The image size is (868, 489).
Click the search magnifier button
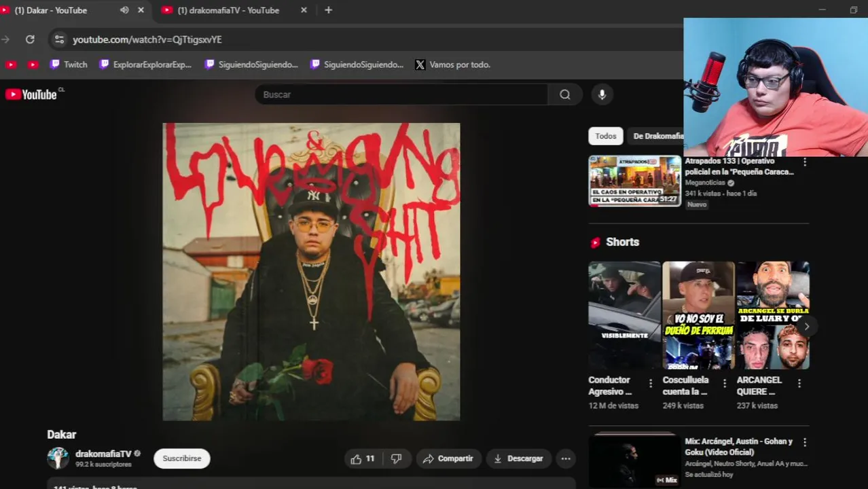coord(565,94)
